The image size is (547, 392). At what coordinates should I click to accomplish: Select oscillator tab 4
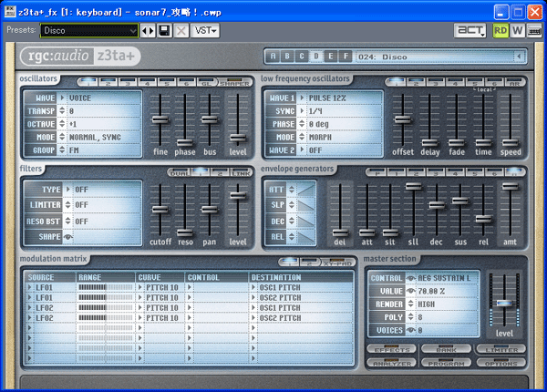click(147, 83)
